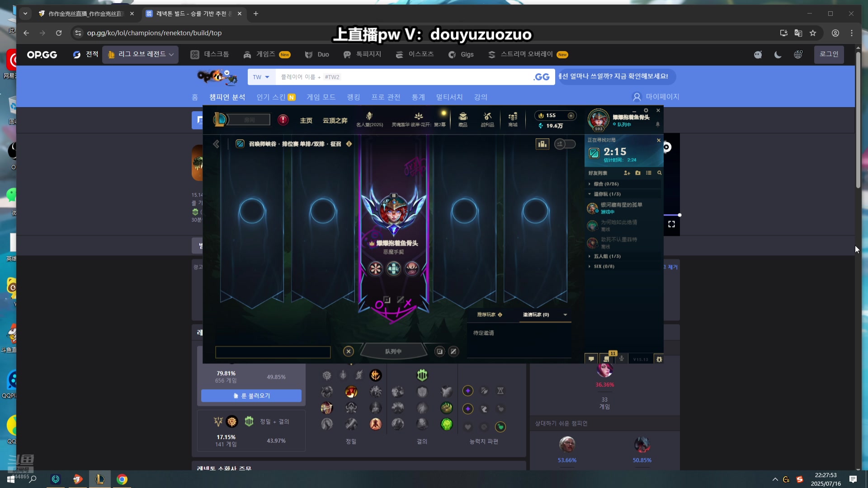Open a new browser tab

point(256,14)
